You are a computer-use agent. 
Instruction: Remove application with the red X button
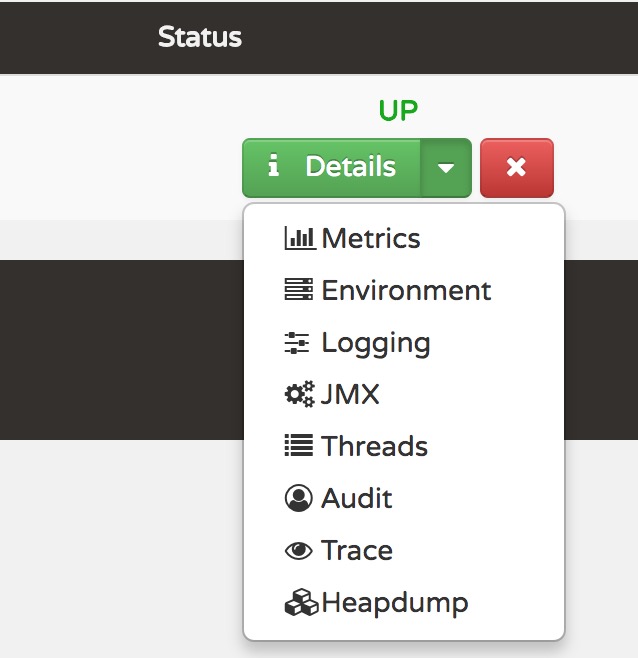pos(517,168)
